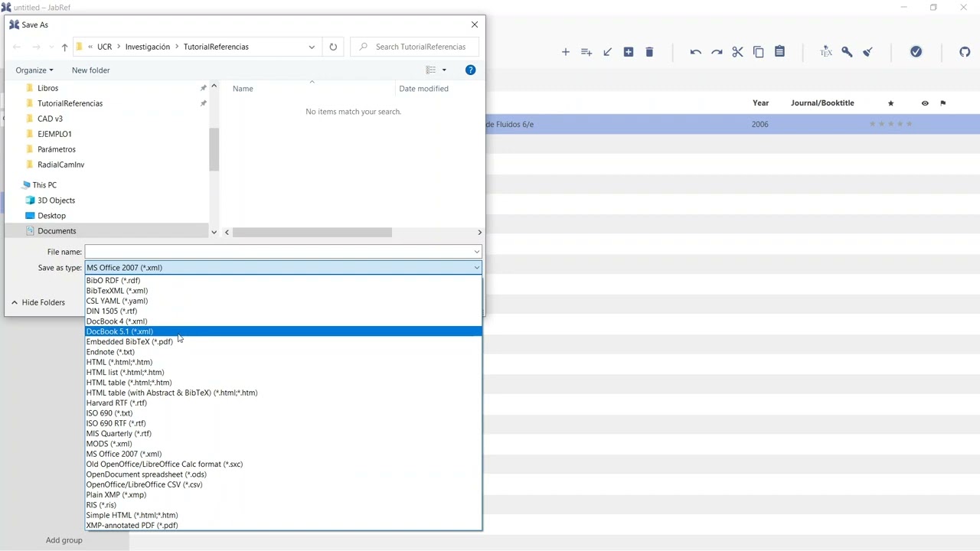Open the Organize dropdown menu

[34, 70]
